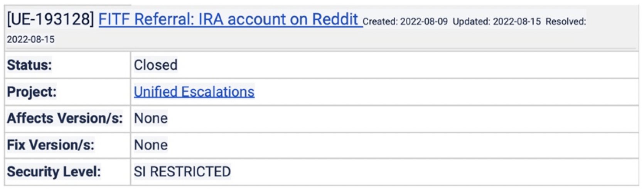The image size is (644, 194).
Task: Click the Security Level label
Action: coord(54,172)
